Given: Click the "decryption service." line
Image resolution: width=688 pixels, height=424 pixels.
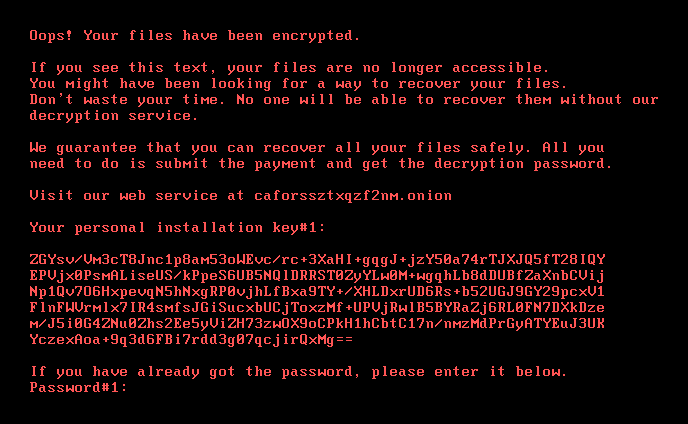Looking at the screenshot, I should [108, 115].
